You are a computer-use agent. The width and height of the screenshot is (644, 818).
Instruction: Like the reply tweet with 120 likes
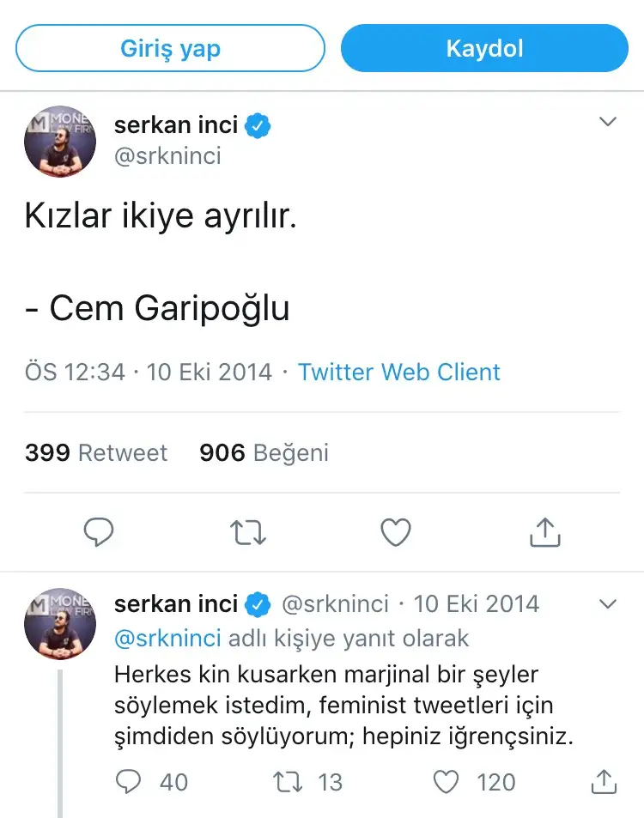(447, 782)
